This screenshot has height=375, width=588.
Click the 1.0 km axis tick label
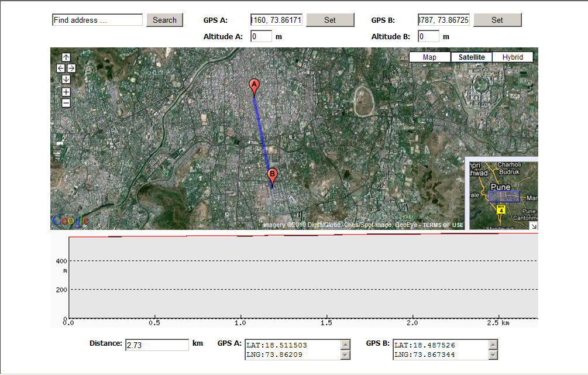[x=240, y=323]
